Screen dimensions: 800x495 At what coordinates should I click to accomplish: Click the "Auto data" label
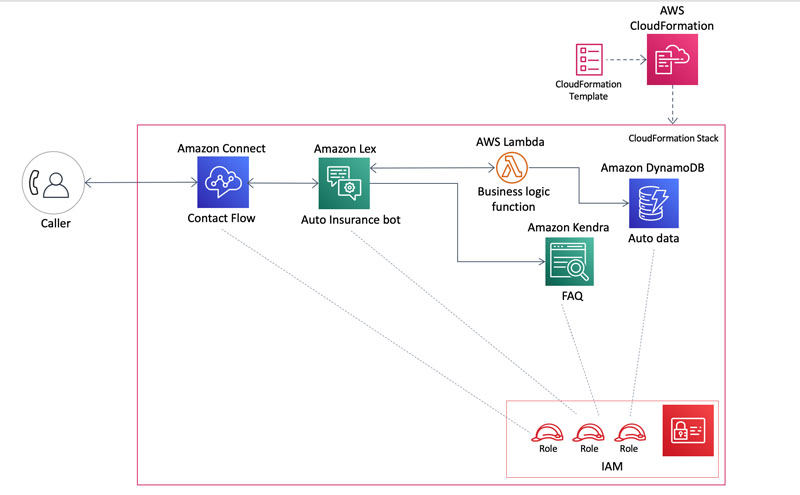(654, 238)
